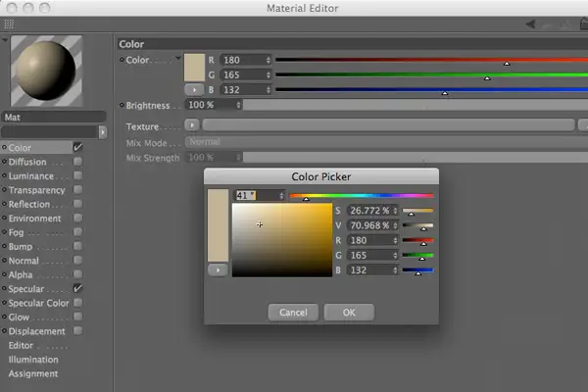This screenshot has width=588, height=392.
Task: Click the Color Picker R mini slider
Action: 417,240
